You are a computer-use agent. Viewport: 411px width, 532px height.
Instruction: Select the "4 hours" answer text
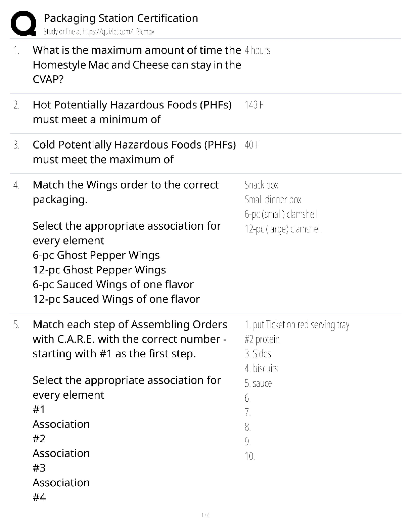tap(257, 50)
